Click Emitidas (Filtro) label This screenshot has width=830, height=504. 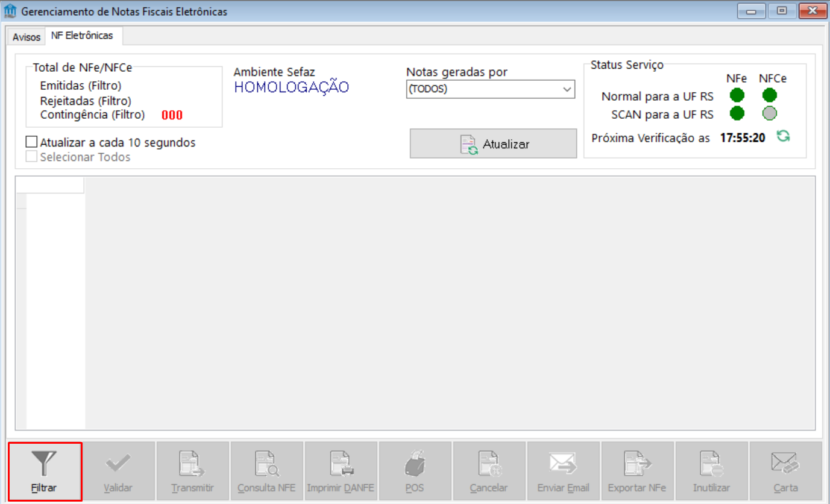click(81, 86)
